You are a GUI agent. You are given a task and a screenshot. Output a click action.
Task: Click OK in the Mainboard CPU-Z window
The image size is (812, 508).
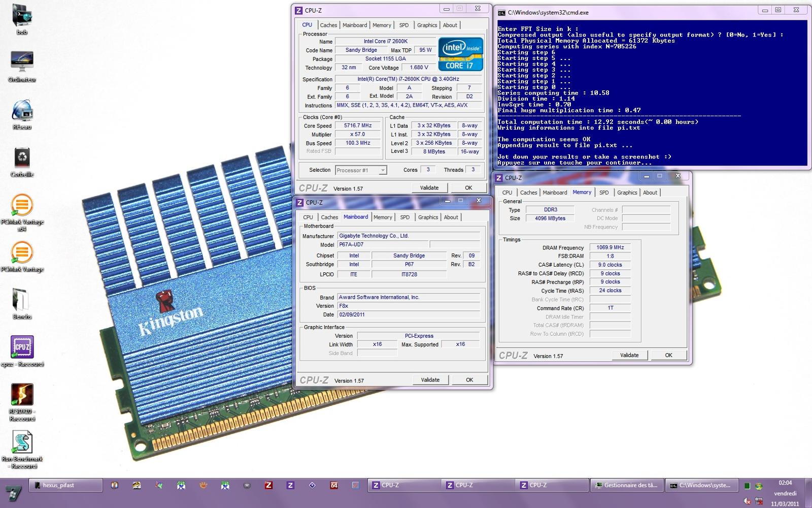click(x=469, y=380)
